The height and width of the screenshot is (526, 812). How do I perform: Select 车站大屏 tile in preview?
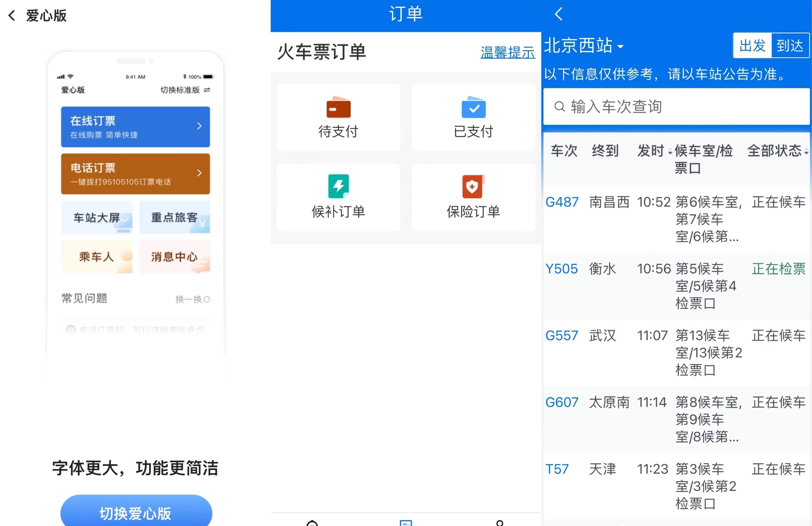(97, 217)
